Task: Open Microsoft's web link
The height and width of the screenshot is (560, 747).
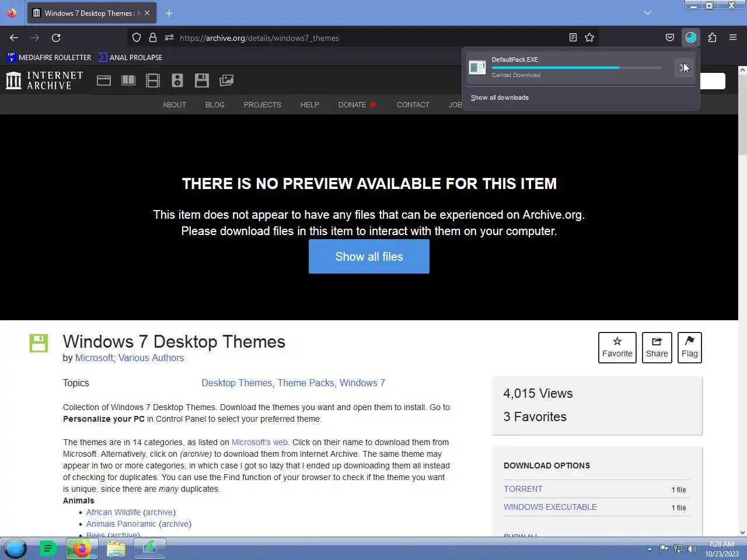Action: pos(260,442)
